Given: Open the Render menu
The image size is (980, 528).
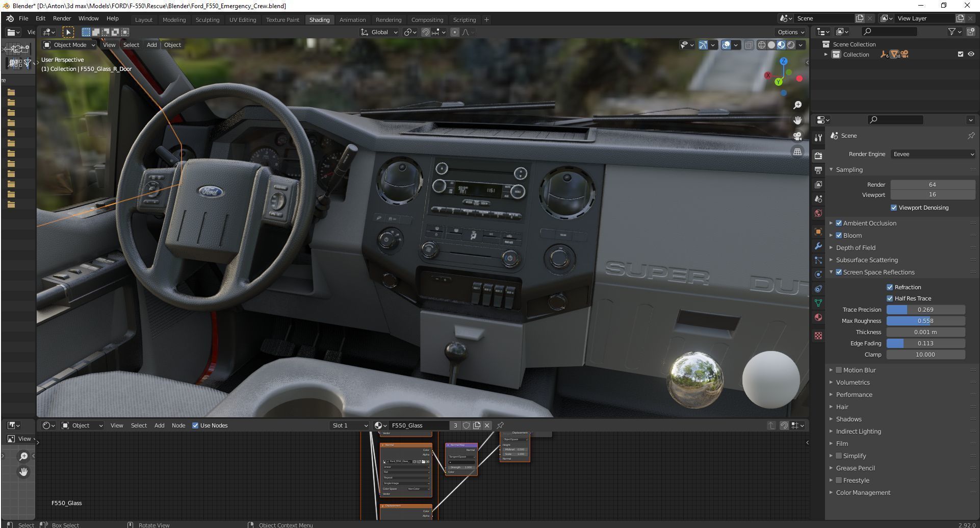Looking at the screenshot, I should point(62,18).
